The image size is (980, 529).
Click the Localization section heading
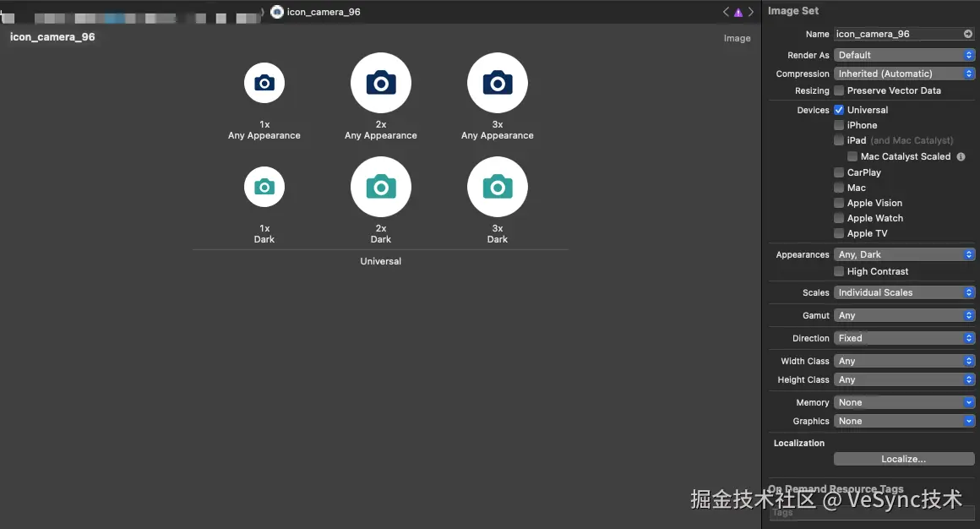point(798,443)
